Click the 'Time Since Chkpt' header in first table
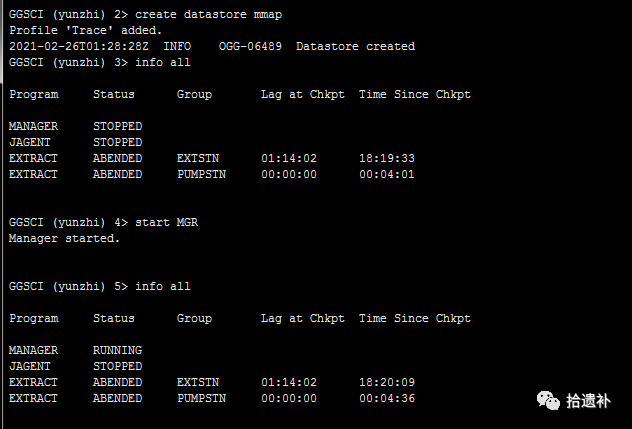 click(415, 94)
